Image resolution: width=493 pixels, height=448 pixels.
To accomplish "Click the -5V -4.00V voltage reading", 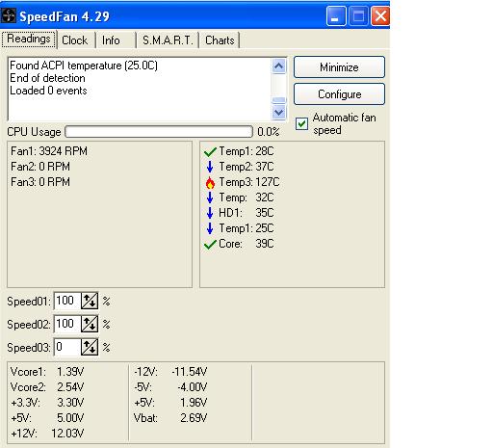I will (170, 387).
